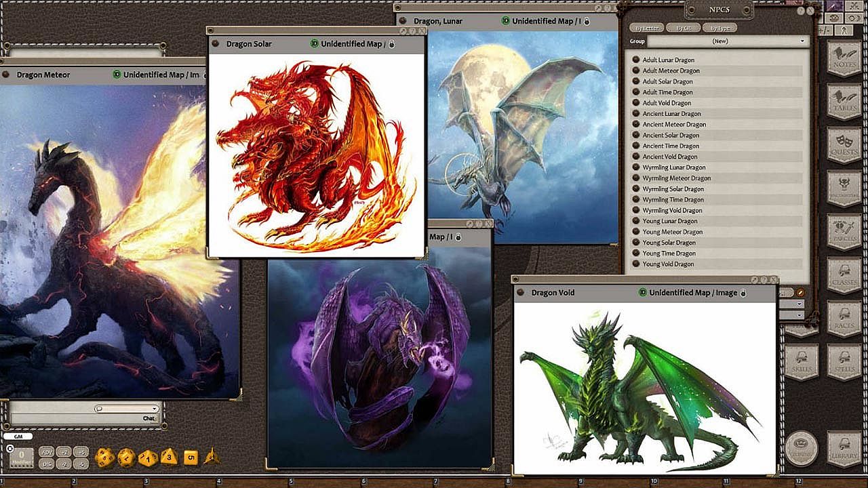The width and height of the screenshot is (868, 488).
Task: Open the Parcels sidebar button
Action: point(844,232)
